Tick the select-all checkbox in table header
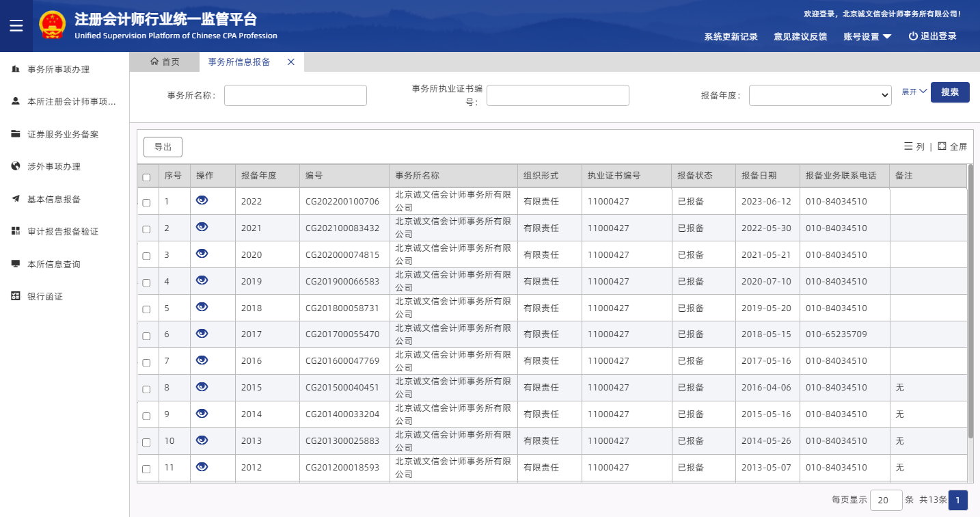The width and height of the screenshot is (980, 517). click(146, 177)
